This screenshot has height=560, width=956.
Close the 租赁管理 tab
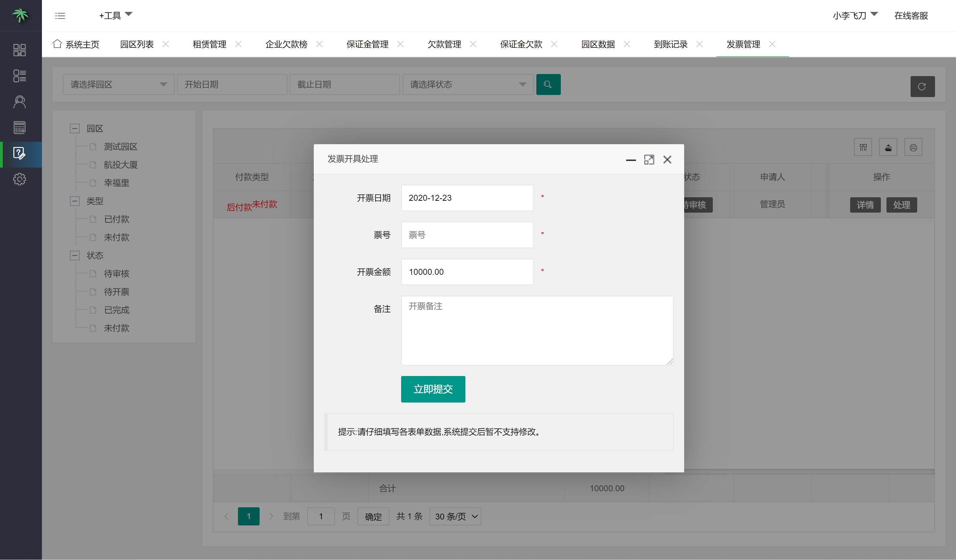click(x=238, y=44)
